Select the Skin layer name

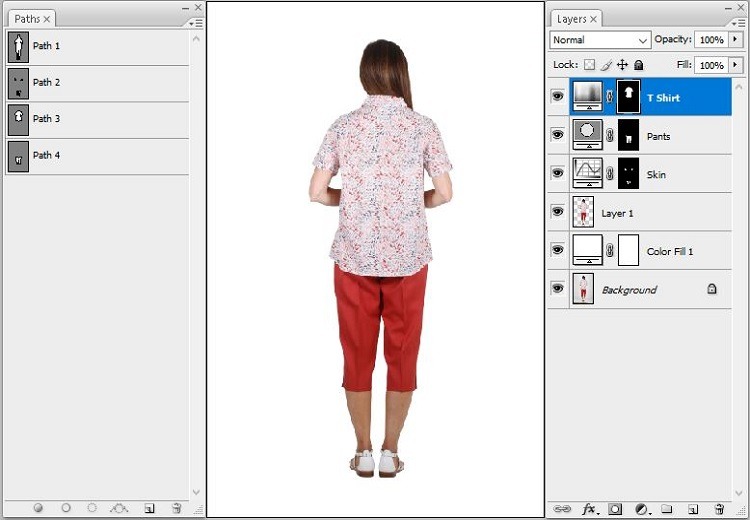[x=656, y=175]
